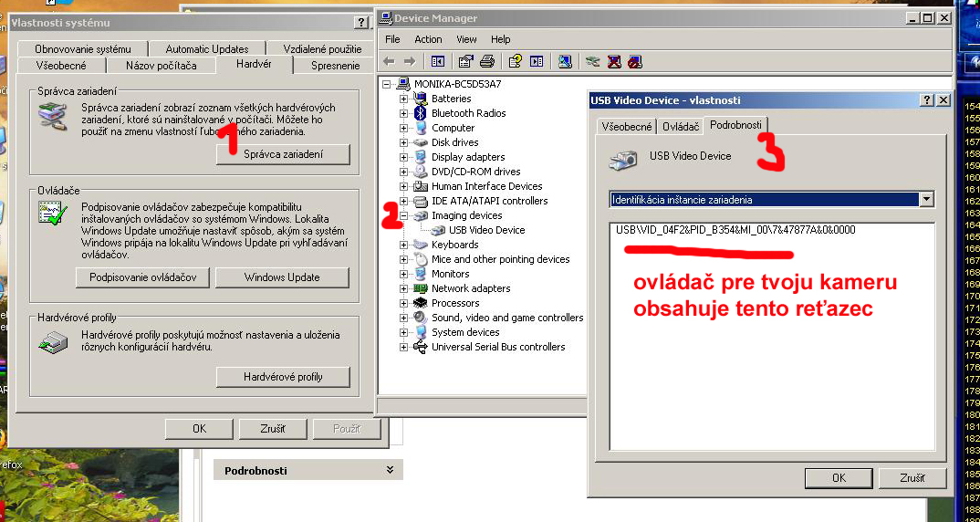Click Zrušiť in USB Video Device dialog
The image size is (980, 522).
(912, 478)
